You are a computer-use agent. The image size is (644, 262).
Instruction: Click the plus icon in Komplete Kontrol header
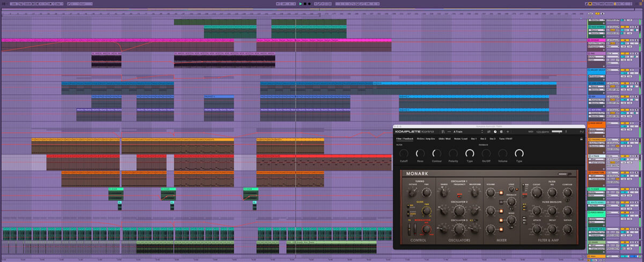[508, 132]
